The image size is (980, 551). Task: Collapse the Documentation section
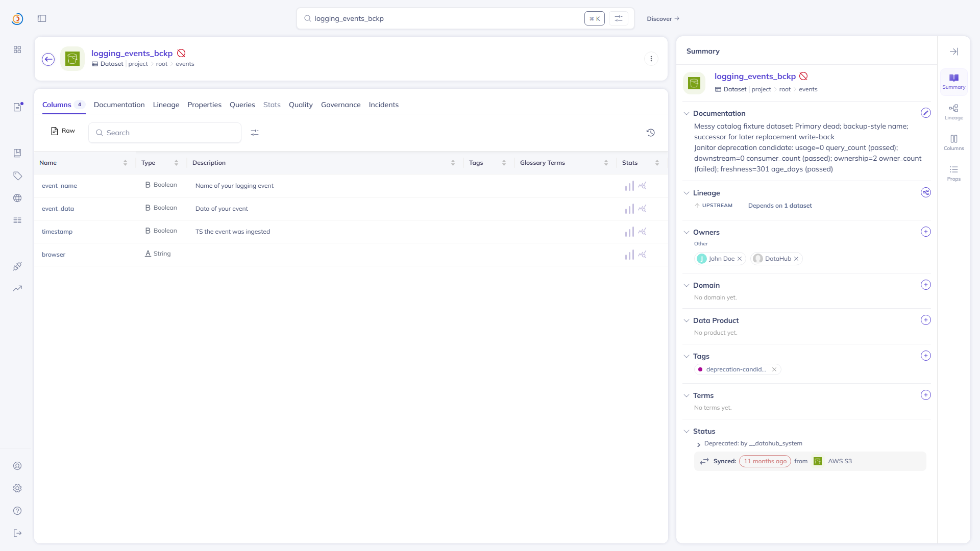[x=687, y=113]
